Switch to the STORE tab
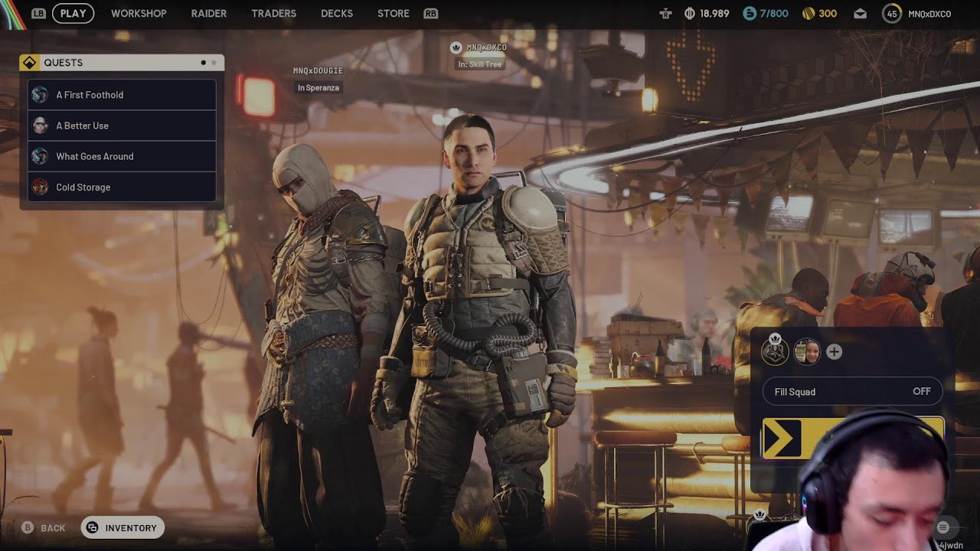 [x=394, y=13]
